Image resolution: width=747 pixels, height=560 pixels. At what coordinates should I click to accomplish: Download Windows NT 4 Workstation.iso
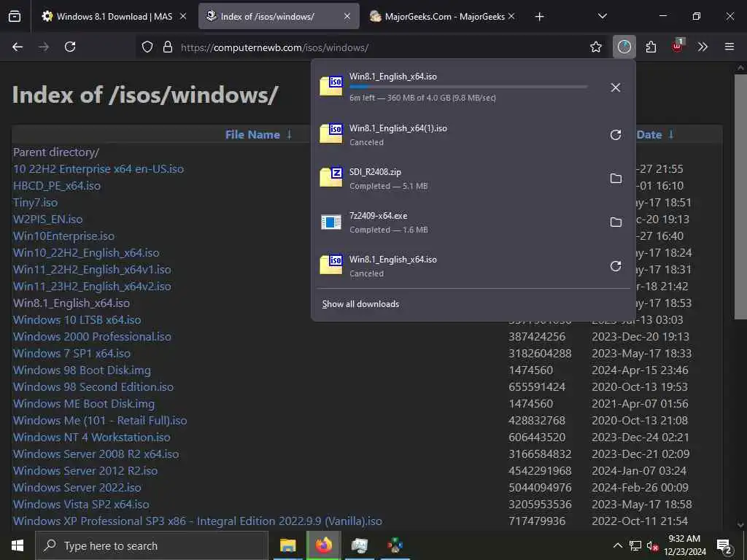[x=91, y=437]
